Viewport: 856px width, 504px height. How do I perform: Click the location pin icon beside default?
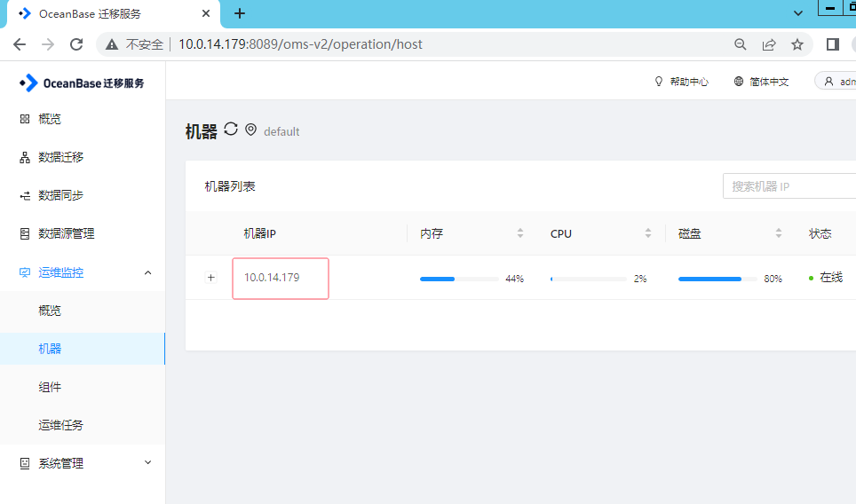coord(250,130)
